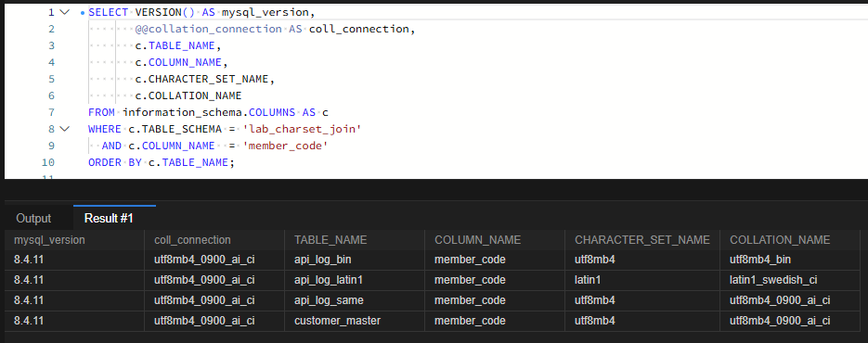The image size is (868, 343).
Task: Select the api_log_latin1 table name cell
Action: coord(355,280)
